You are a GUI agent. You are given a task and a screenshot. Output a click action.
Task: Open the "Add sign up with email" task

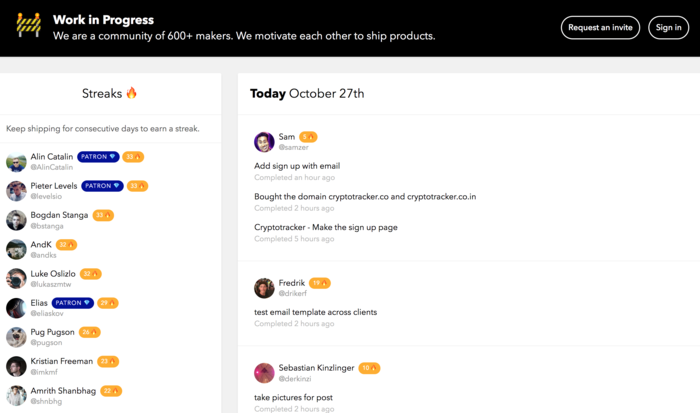coord(297,166)
